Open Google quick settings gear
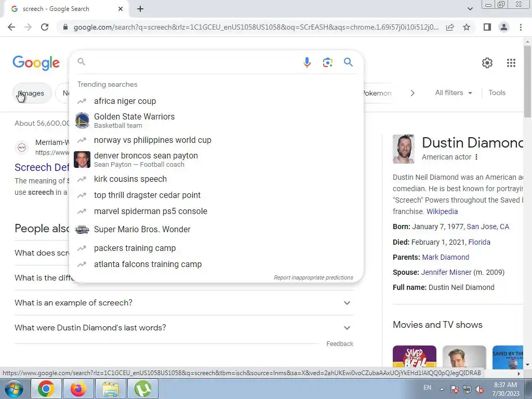 [487, 63]
